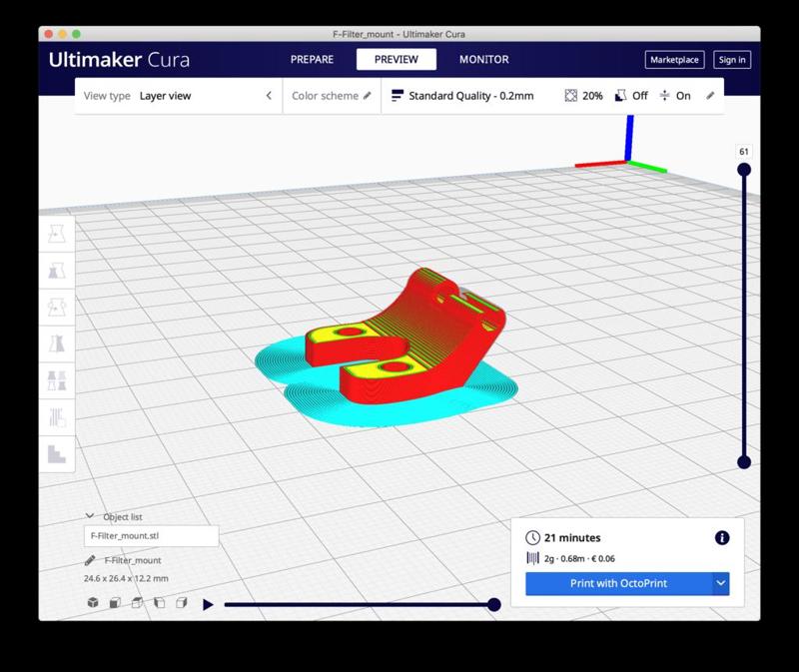
Task: Click the adhesion On icon
Action: [x=664, y=96]
